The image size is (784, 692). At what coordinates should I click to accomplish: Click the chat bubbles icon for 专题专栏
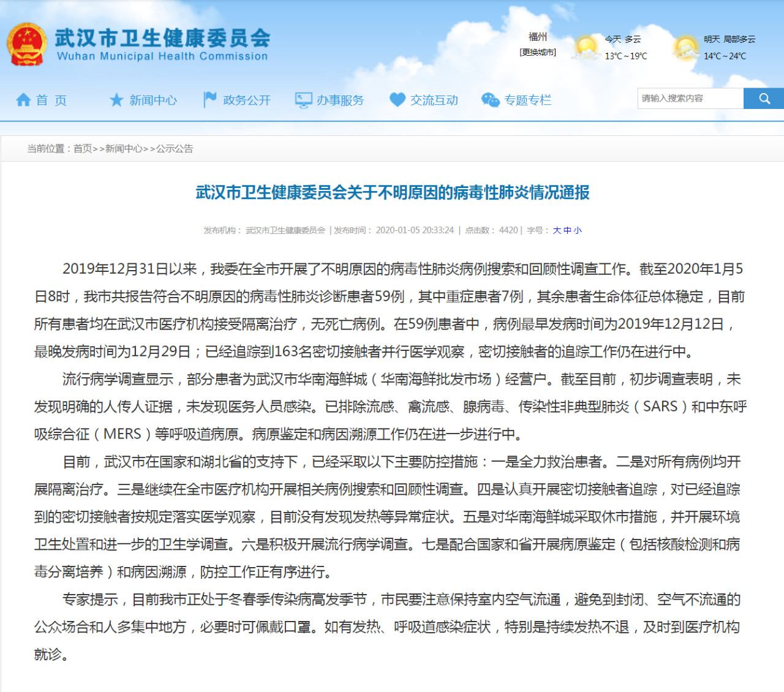491,100
